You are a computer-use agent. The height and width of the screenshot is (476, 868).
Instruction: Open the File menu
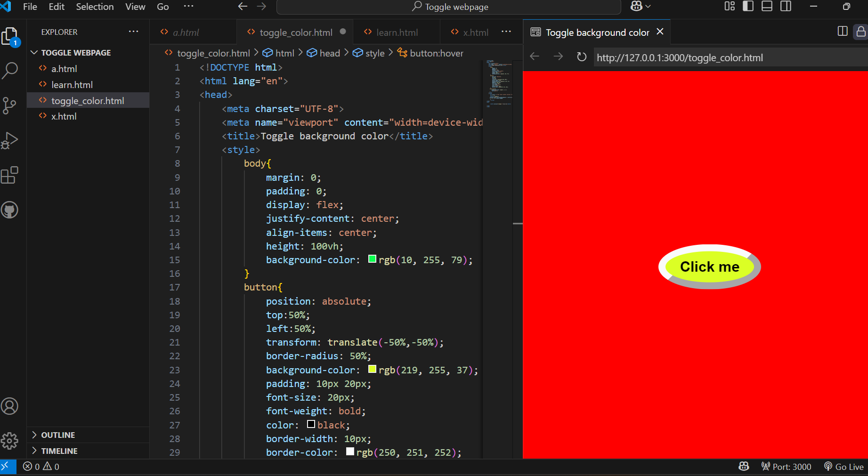30,7
